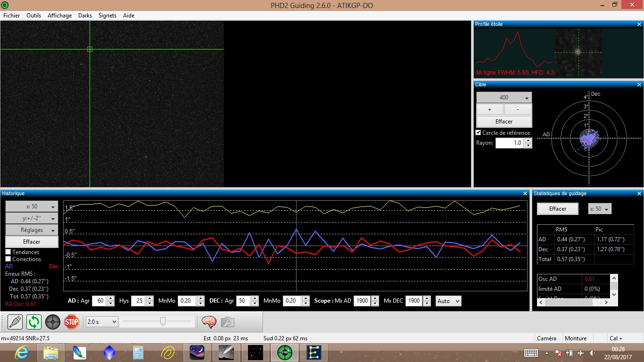Close the Profile étoile panel

[639, 24]
